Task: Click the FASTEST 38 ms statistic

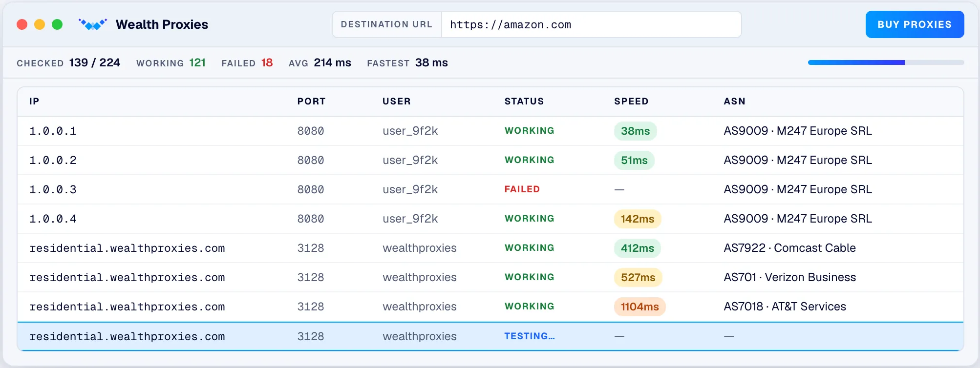Action: pos(407,63)
